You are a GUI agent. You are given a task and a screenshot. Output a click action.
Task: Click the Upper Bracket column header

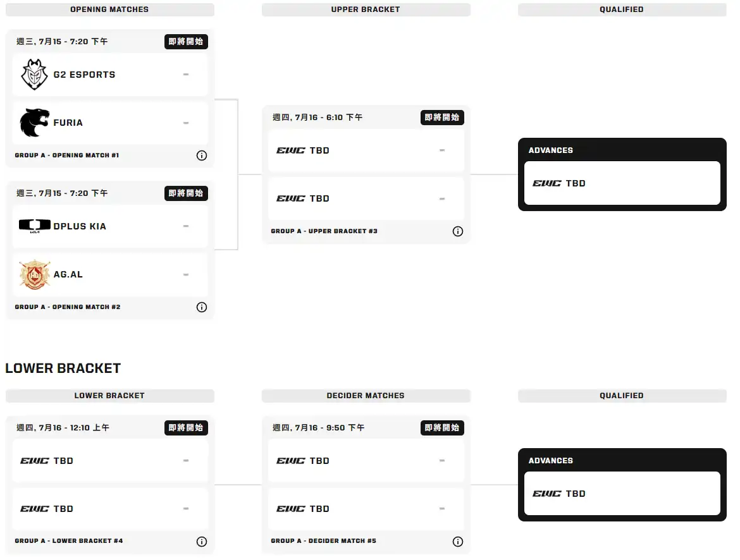366,9
